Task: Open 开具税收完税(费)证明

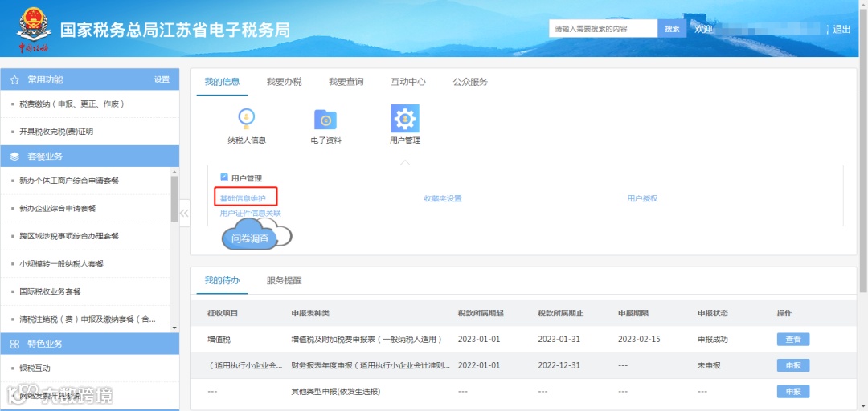Action: tap(56, 132)
